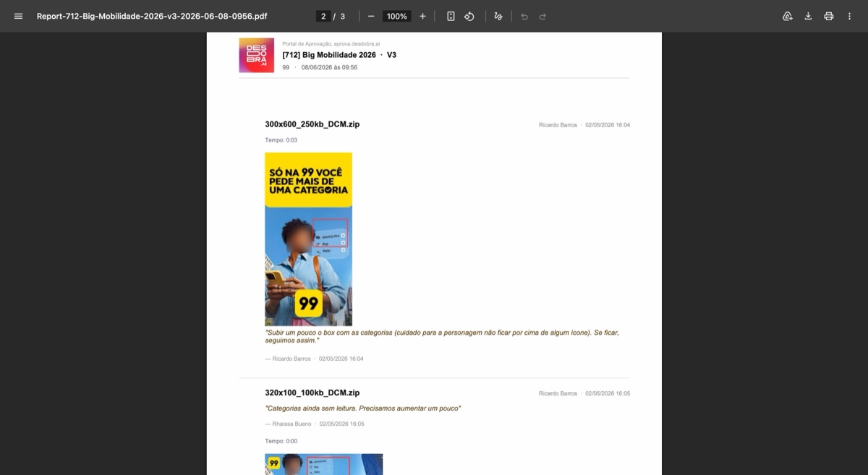Screen dimensions: 868x475
Task: Click the undo arrow icon
Action: coord(524,16)
